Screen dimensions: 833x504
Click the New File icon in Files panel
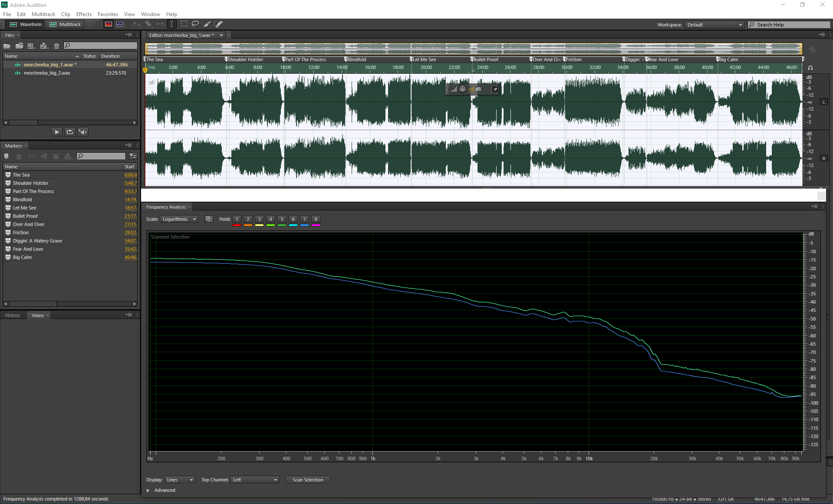tap(31, 46)
